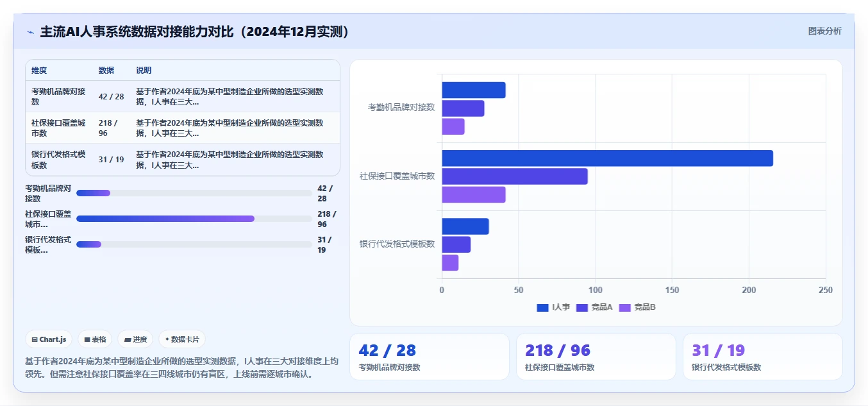Click x-axis tick label 100
The image size is (868, 406).
point(595,291)
